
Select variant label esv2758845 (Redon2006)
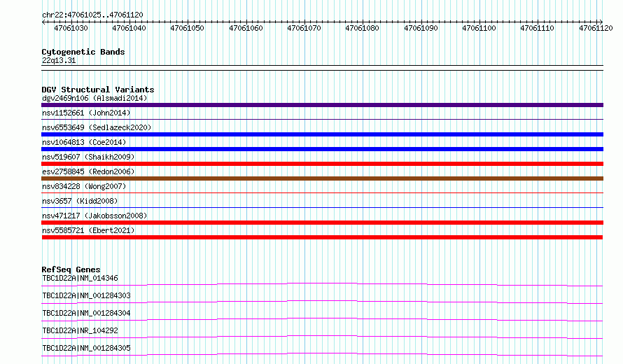[x=88, y=171]
